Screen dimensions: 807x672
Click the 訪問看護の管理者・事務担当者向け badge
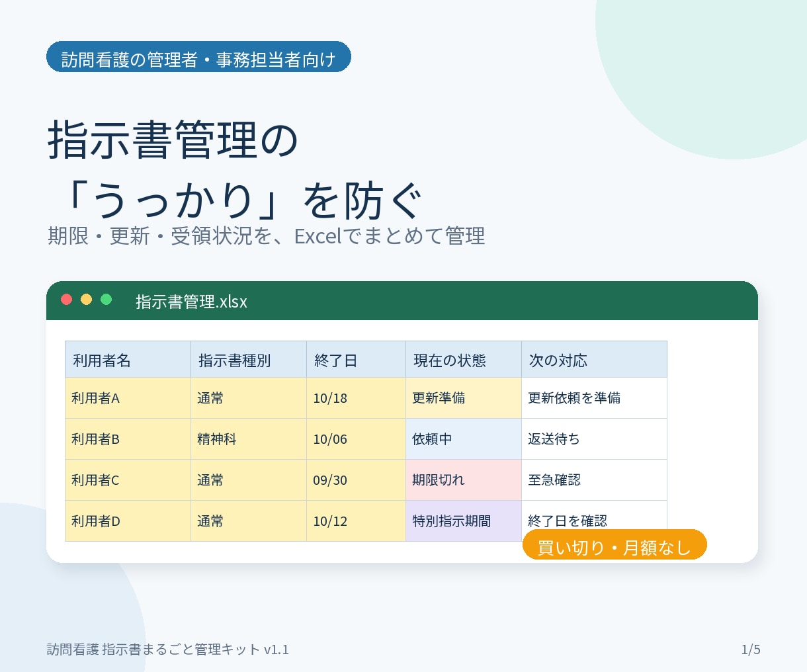pyautogui.click(x=198, y=57)
